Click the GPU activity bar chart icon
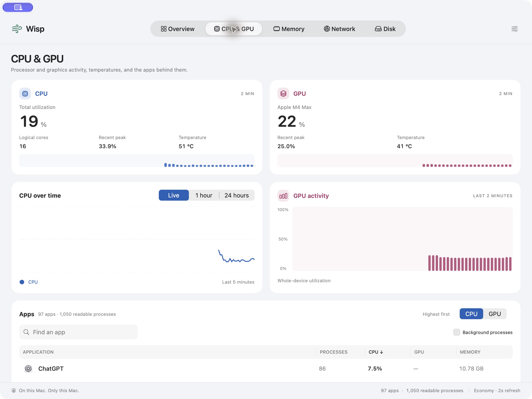This screenshot has height=399, width=532. [283, 196]
